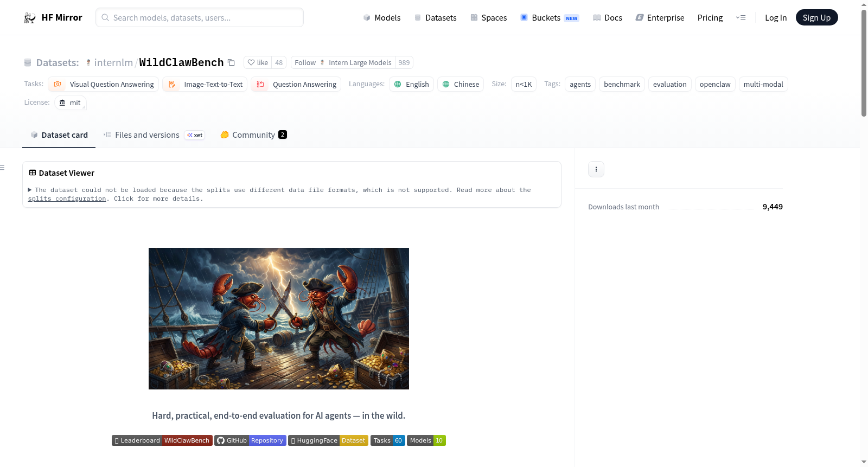Filter by English language tag
The height and width of the screenshot is (467, 868).
pos(411,84)
